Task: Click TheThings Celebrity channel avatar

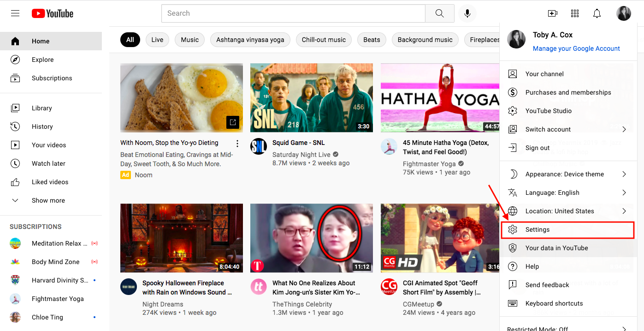Action: point(259,287)
